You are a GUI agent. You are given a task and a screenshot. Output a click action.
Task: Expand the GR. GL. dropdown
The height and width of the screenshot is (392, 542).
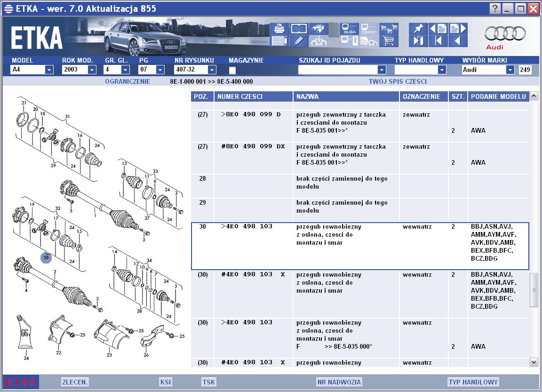[x=125, y=70]
